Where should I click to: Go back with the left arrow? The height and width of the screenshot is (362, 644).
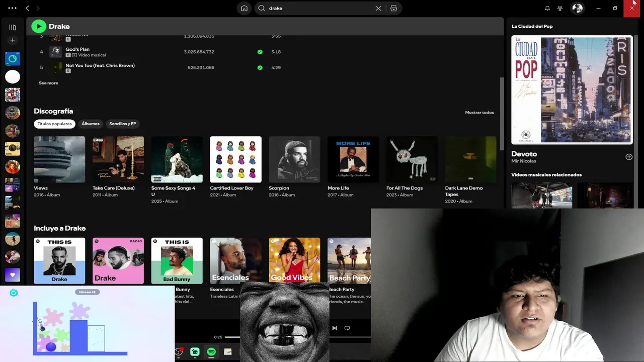point(27,8)
